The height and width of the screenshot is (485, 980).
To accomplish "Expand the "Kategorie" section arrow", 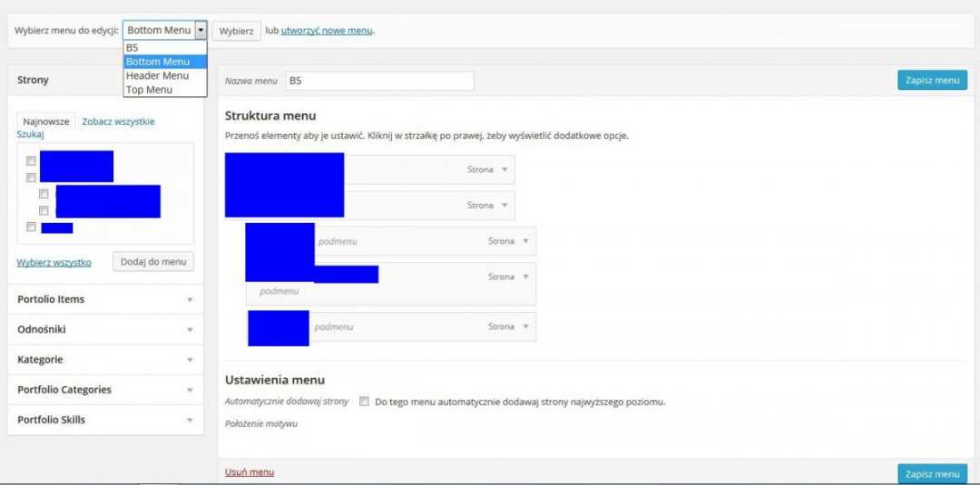I will [x=190, y=360].
